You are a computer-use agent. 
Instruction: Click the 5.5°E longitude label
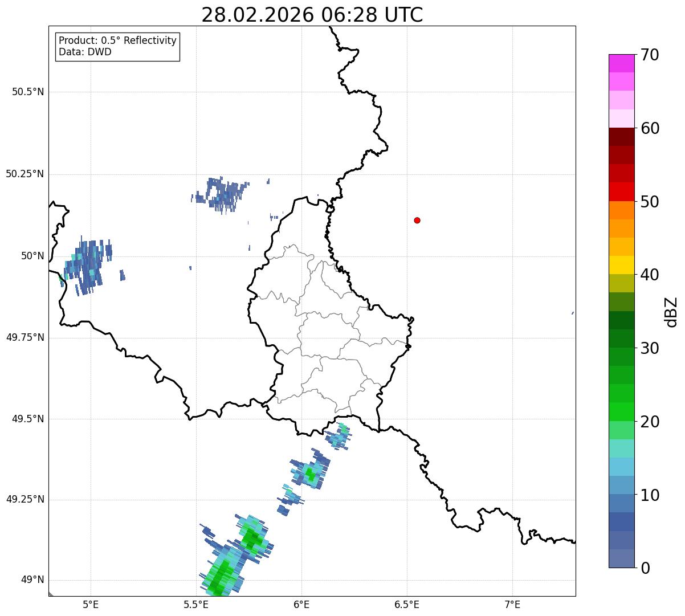click(196, 604)
